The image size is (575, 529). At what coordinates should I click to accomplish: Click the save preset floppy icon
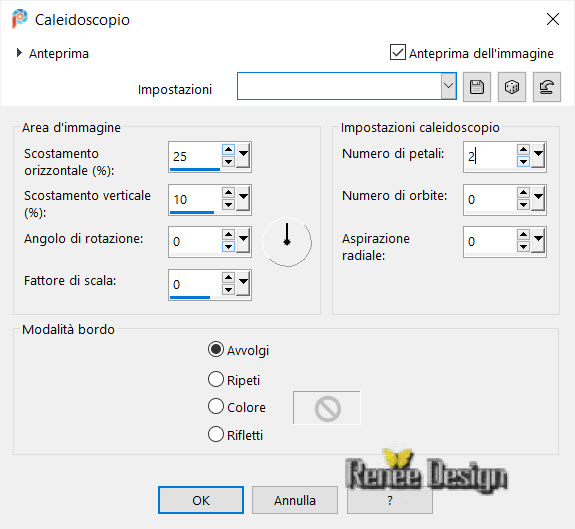tap(477, 87)
